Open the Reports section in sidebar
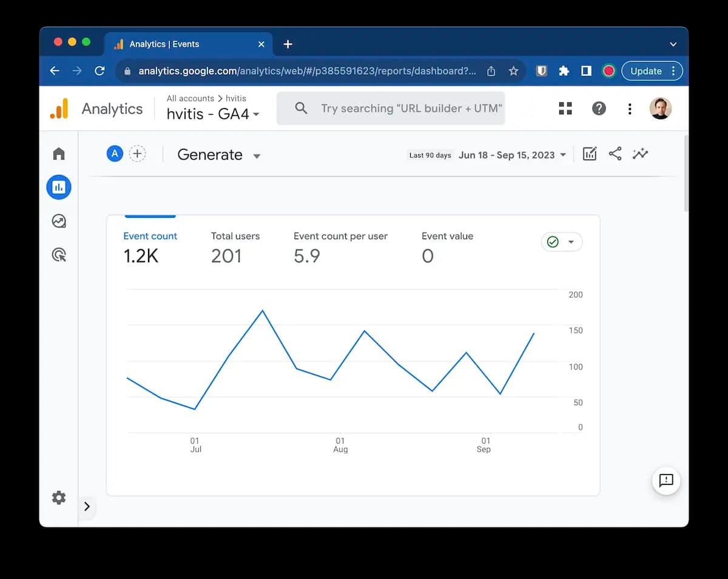 point(59,188)
